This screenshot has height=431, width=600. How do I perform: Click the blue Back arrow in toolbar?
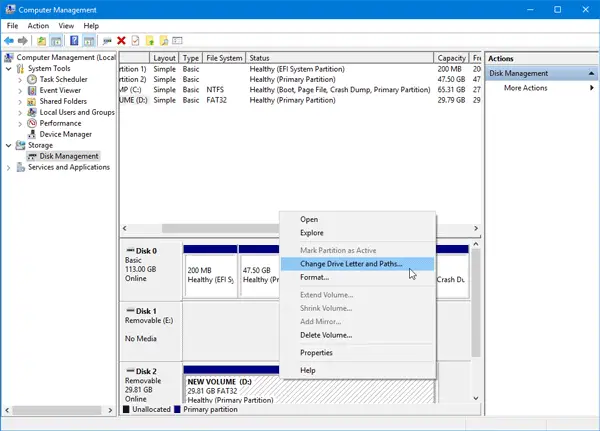pos(9,41)
